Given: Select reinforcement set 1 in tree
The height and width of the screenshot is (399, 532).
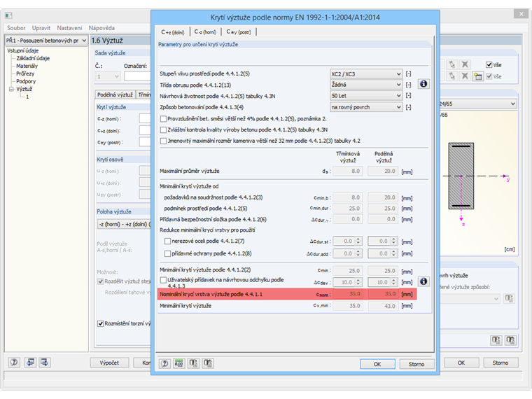Looking at the screenshot, I should tap(27, 97).
